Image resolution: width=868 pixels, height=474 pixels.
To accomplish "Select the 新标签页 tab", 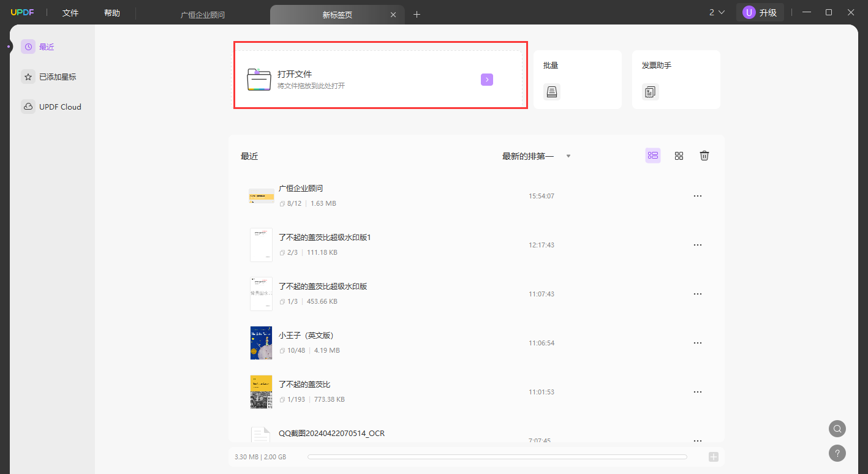I will pyautogui.click(x=338, y=15).
